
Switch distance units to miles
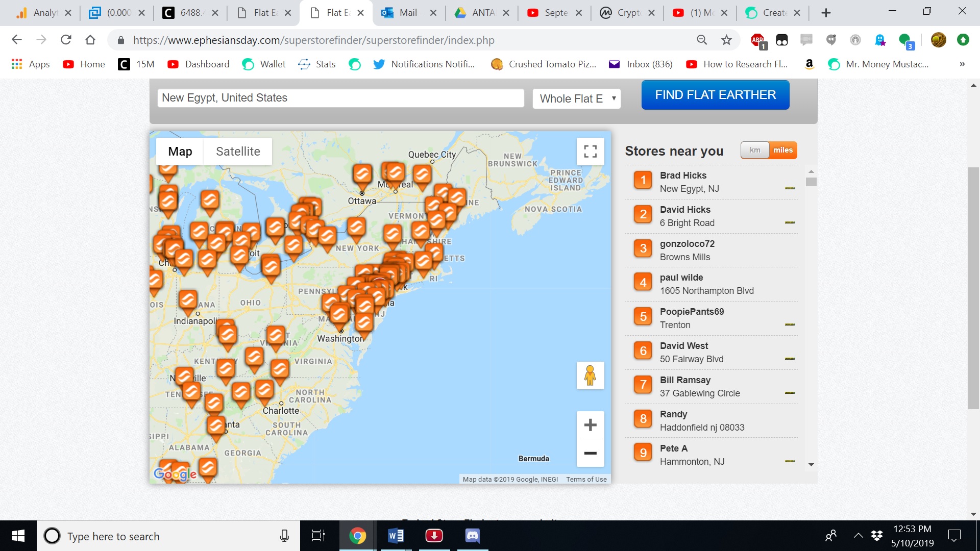(783, 150)
